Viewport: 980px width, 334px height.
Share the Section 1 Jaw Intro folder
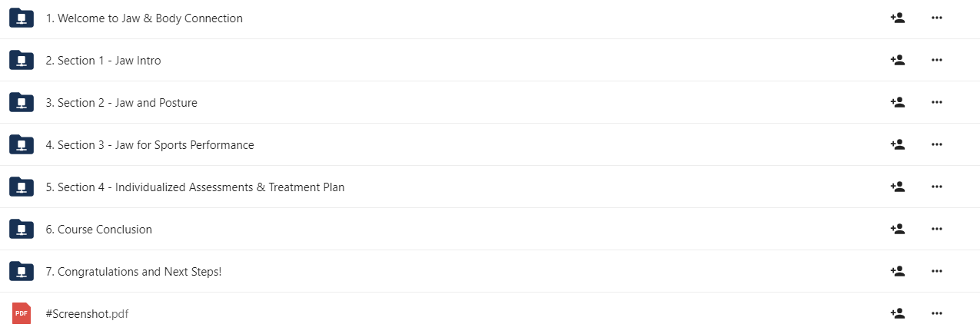pyautogui.click(x=897, y=60)
